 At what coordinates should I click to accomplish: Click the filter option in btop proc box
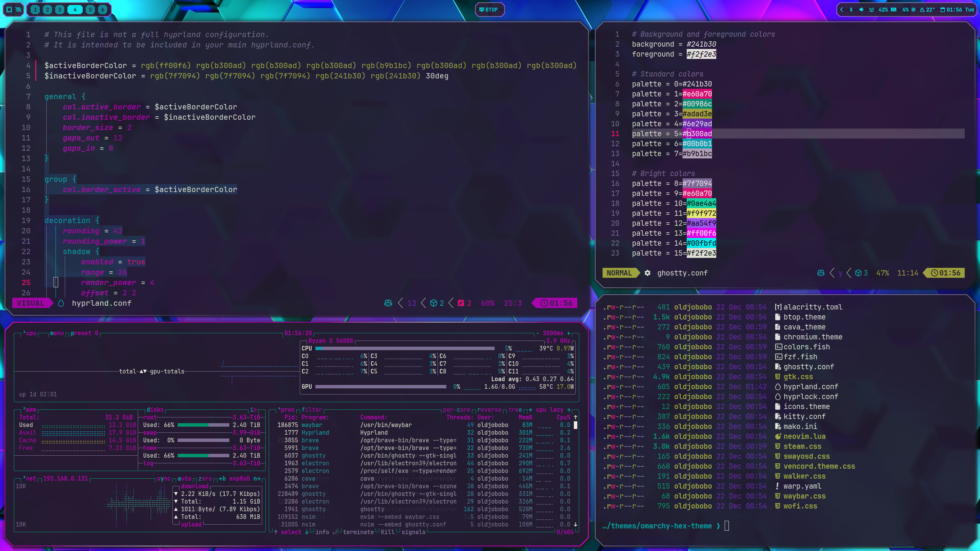coord(312,410)
